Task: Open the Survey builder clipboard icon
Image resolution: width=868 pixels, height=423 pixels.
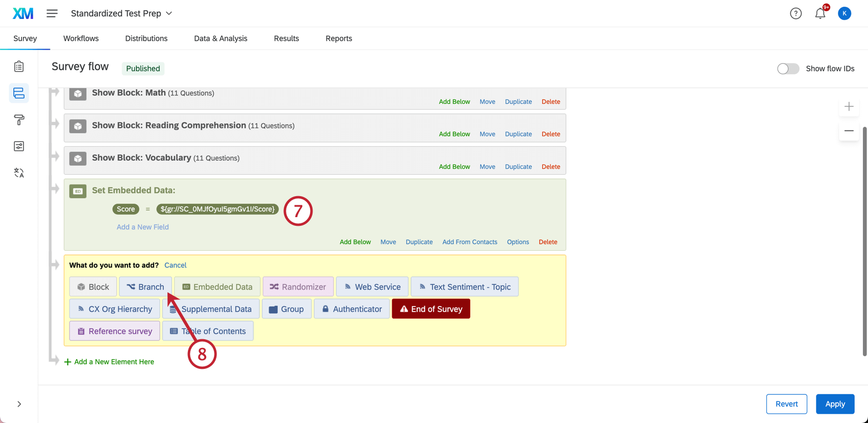Action: coord(19,66)
